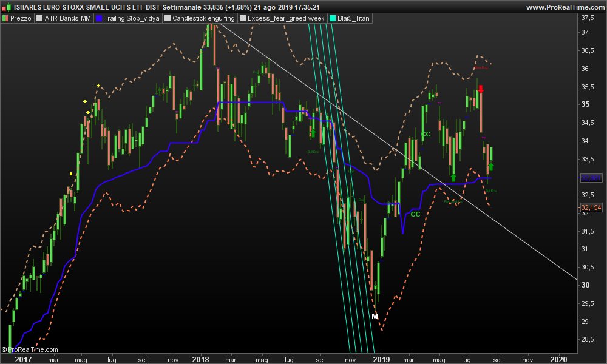Click the green CC label near 34
607x364 pixels.
[x=426, y=134]
